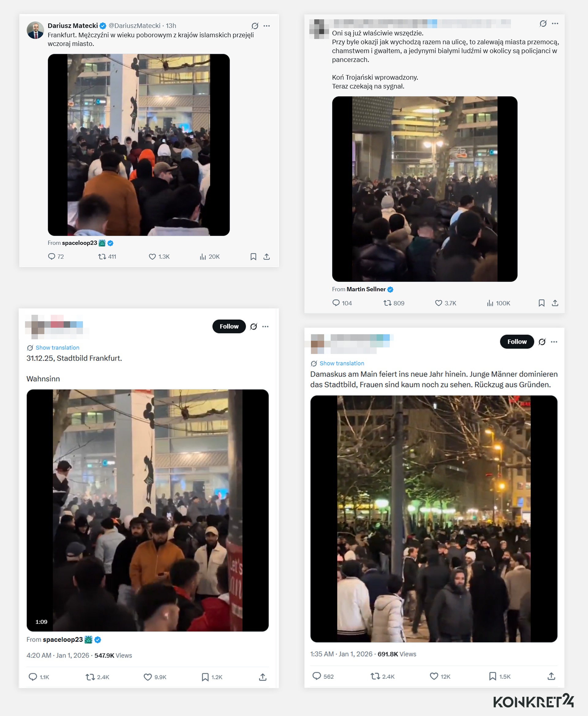Follow the author of Stadtbild Frankfurt post
The width and height of the screenshot is (588, 716).
click(229, 326)
